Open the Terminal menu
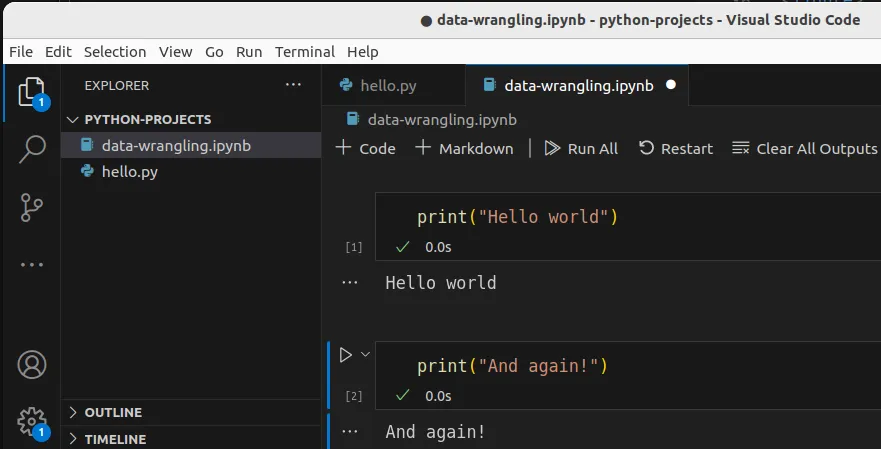Image resolution: width=881 pixels, height=449 pixels. (305, 51)
